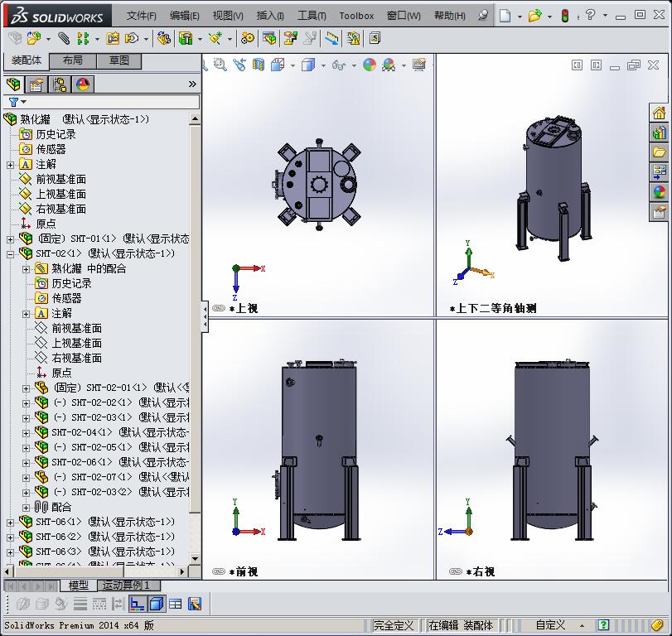Open the DisplayManager panel tab

click(83, 84)
